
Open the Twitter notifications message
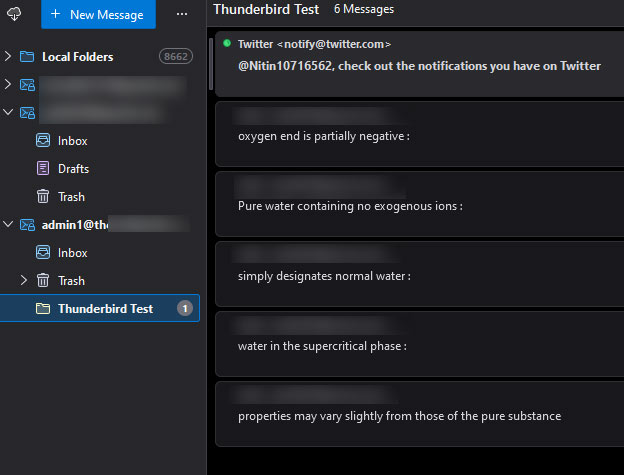tap(419, 64)
